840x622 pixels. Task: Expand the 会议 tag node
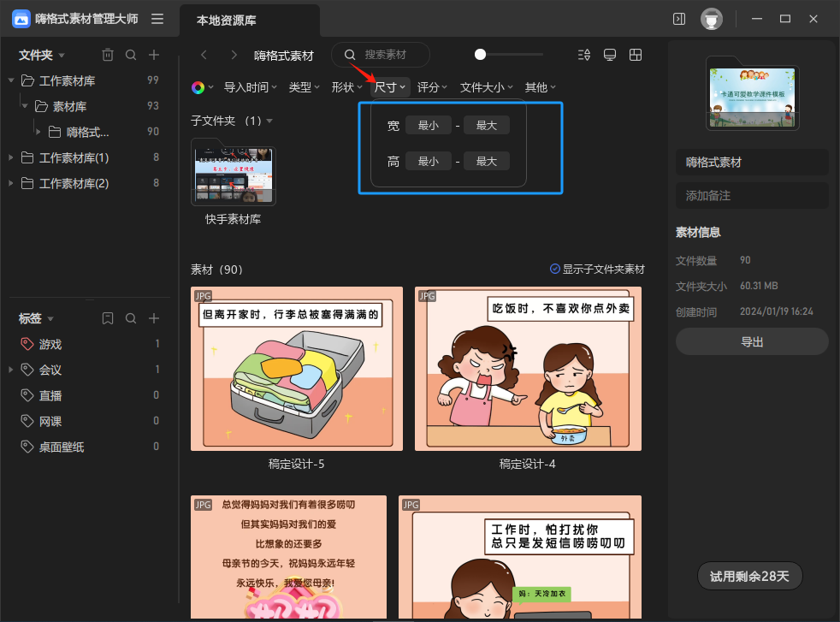tap(11, 370)
